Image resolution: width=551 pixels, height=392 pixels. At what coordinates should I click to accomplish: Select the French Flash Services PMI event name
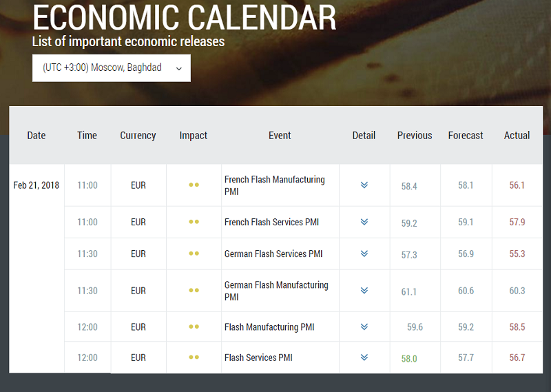click(x=271, y=222)
